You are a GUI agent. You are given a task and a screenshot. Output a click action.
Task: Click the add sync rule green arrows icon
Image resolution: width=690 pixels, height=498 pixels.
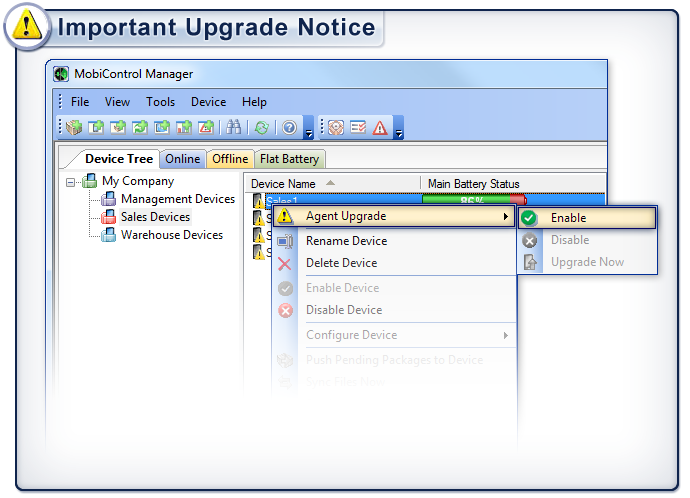pos(140,128)
